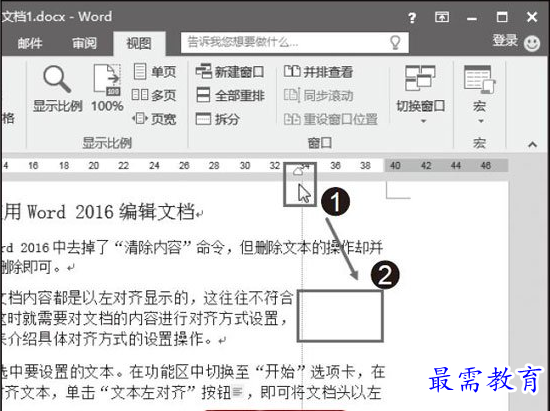Image resolution: width=550 pixels, height=411 pixels.
Task: Fit the page width (页宽)
Action: tap(154, 119)
